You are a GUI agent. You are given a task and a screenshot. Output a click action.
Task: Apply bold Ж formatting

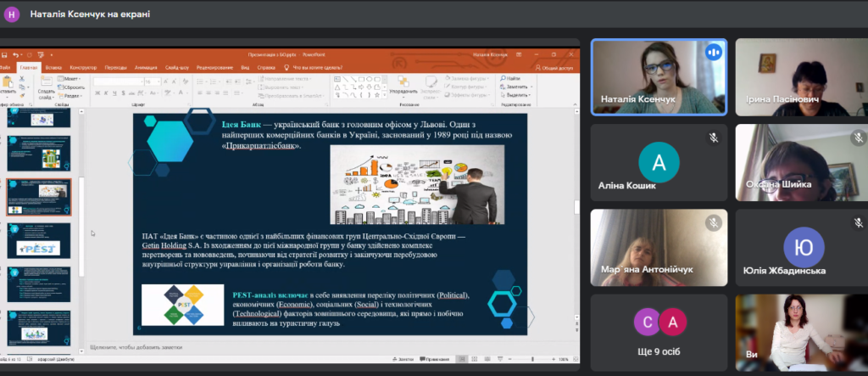tap(97, 93)
